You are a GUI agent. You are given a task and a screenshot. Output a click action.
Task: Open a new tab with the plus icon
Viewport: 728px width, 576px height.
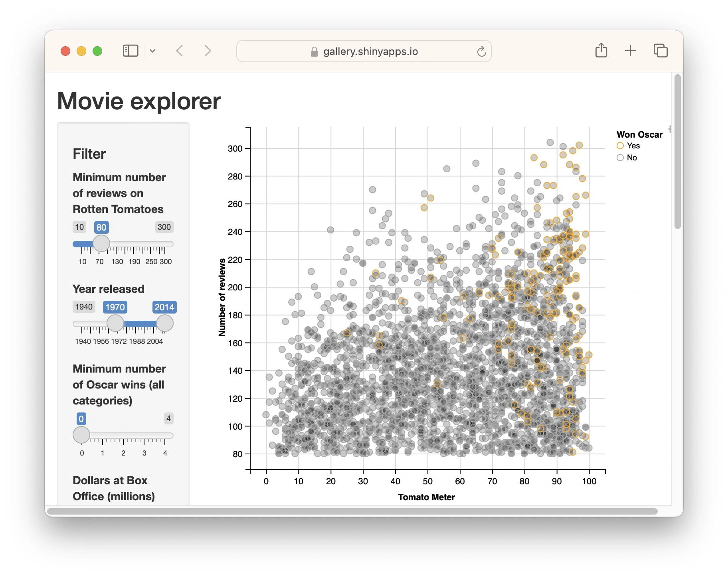[x=630, y=51]
